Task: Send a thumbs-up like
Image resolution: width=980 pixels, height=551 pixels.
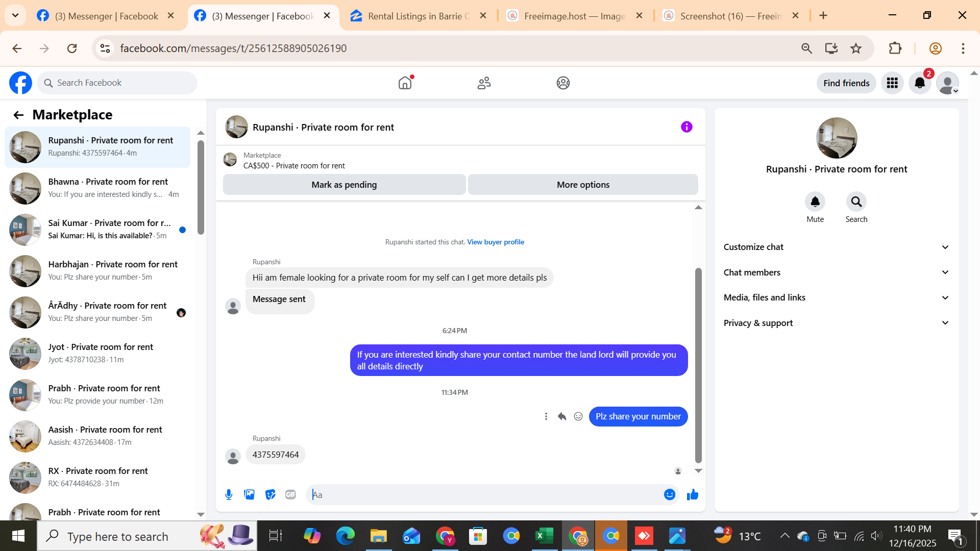Action: [693, 494]
